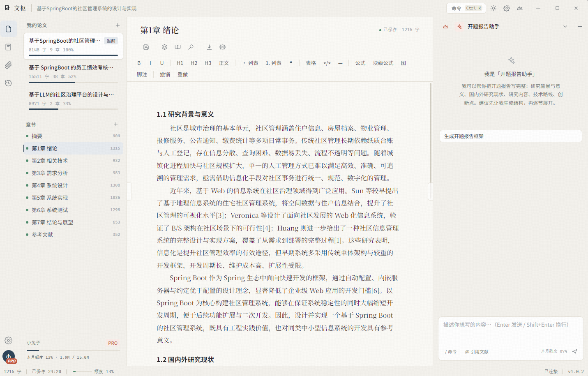Click 生成开题报告框架 suggestion button

511,136
